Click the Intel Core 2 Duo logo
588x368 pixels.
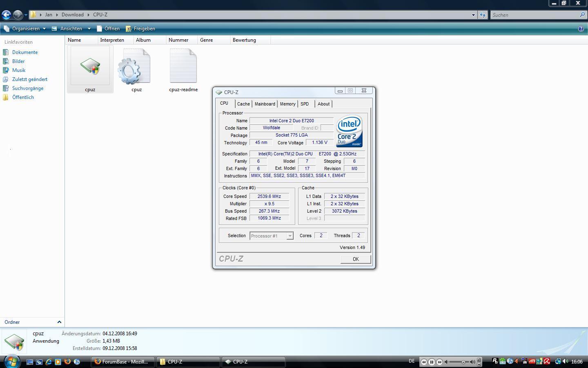point(349,131)
